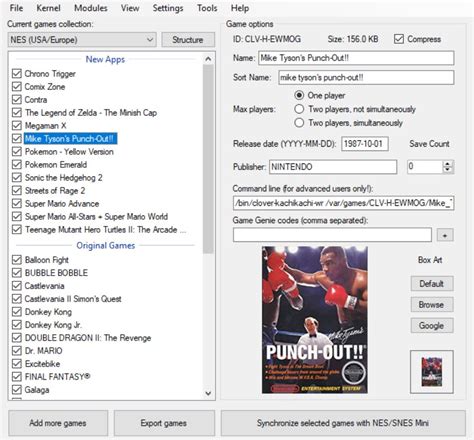Image resolution: width=474 pixels, height=440 pixels.
Task: Toggle the Pokemon Emerald checkbox
Action: (x=17, y=164)
